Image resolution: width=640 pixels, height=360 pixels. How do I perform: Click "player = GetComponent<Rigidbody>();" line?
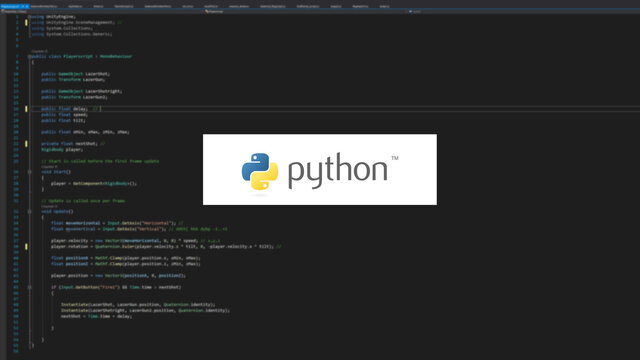[94, 184]
